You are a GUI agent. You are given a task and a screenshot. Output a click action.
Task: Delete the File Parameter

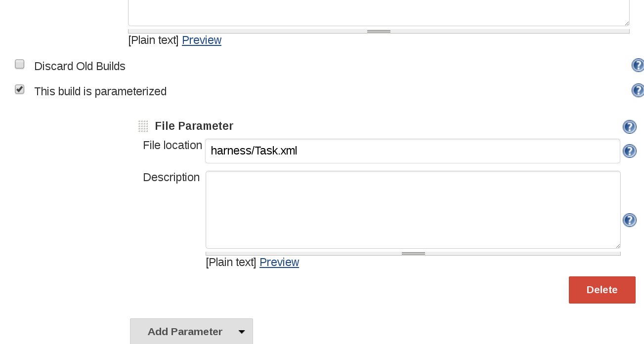[601, 290]
